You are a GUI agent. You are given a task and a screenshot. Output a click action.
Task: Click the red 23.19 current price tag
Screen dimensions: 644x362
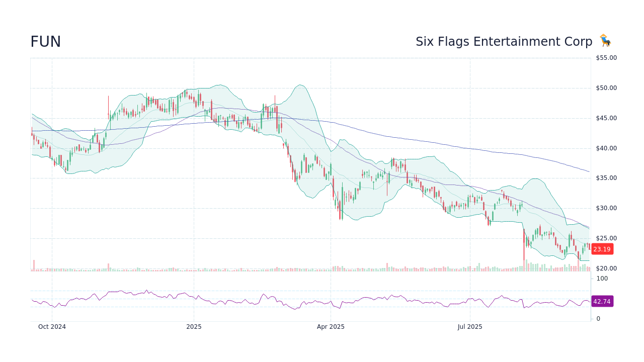(x=602, y=249)
